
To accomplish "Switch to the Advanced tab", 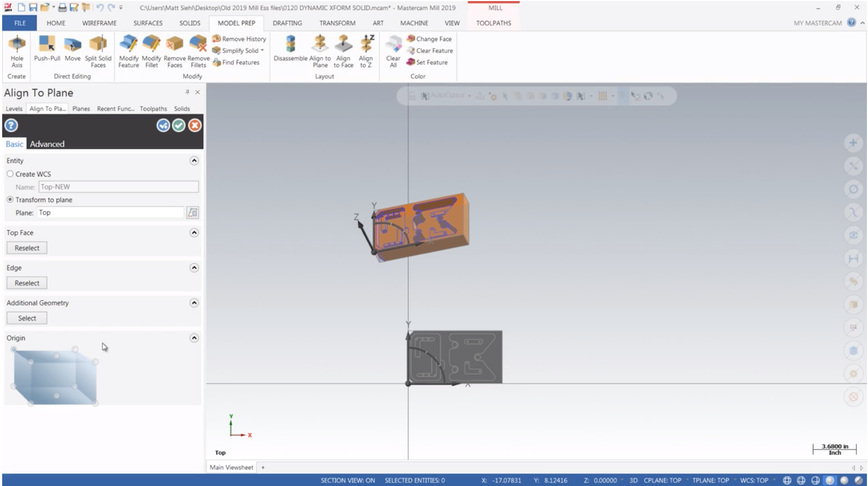I will point(47,144).
